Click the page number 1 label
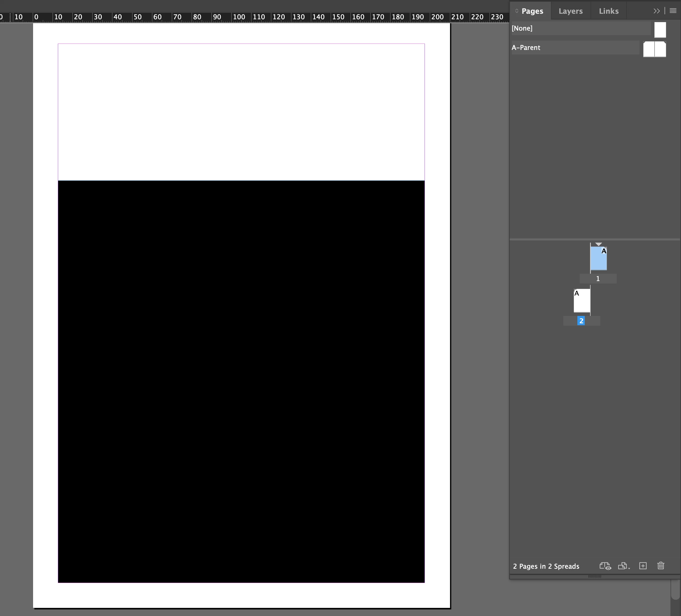Image resolution: width=681 pixels, height=616 pixels. [598, 279]
